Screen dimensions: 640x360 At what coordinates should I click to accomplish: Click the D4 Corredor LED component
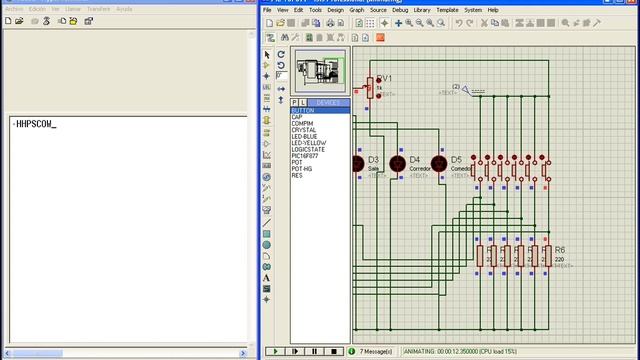[x=397, y=164]
